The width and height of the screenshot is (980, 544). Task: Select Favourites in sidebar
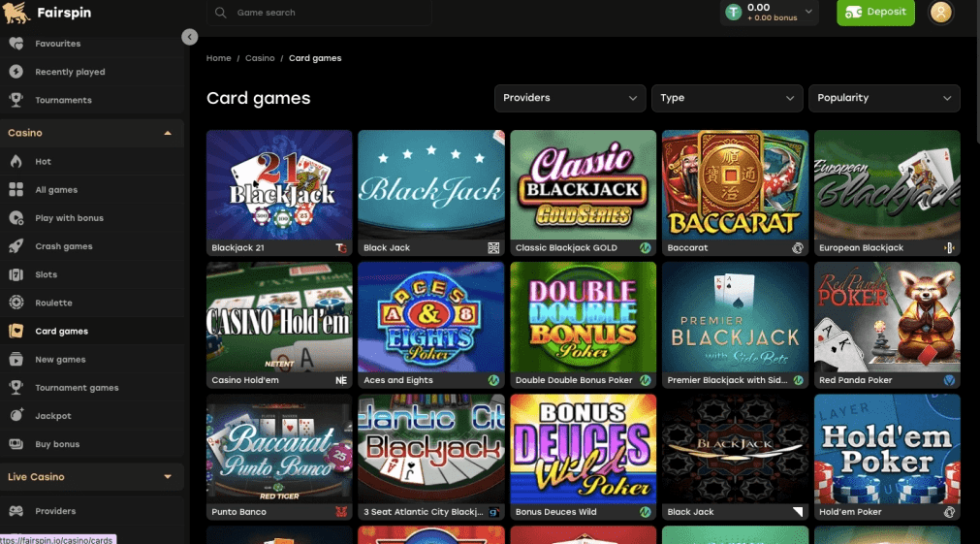[x=57, y=44]
